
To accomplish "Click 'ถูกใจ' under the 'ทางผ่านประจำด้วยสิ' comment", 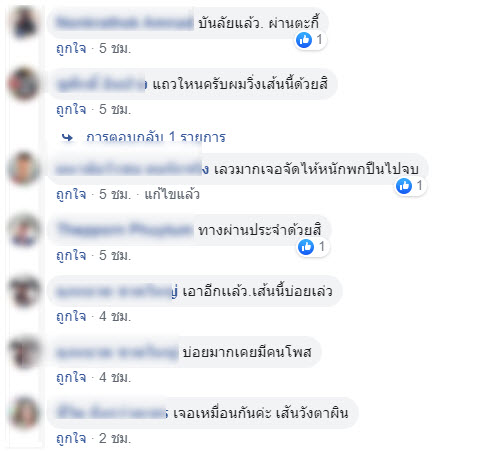I will tap(71, 255).
